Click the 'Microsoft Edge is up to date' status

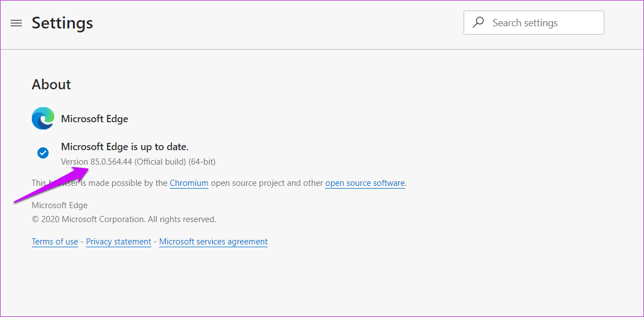click(x=125, y=147)
